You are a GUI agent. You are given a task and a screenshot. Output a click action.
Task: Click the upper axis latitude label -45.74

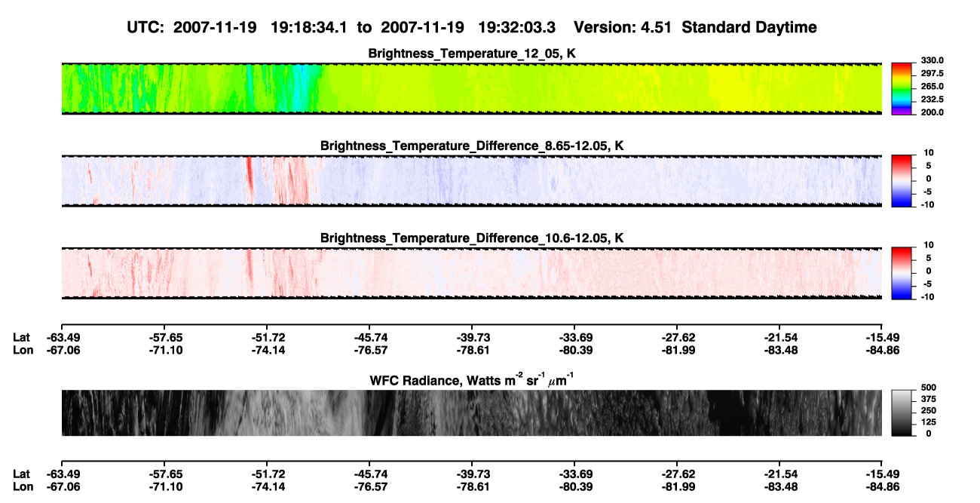click(369, 337)
